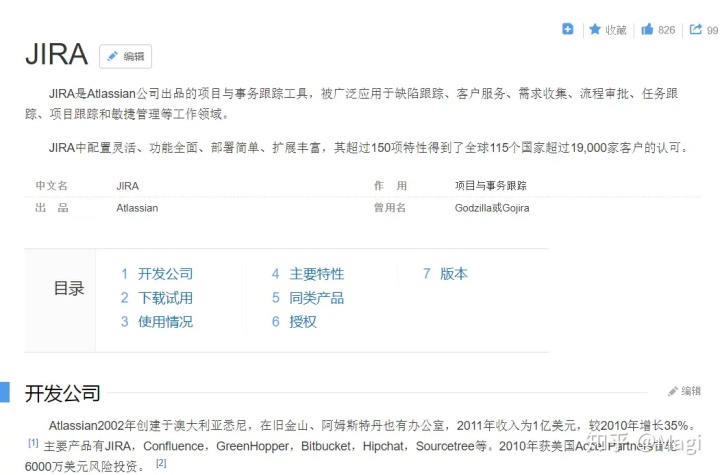This screenshot has width=720, height=475.
Task: Click the paragraph starting Atlassian2002年创建
Action: click(360, 446)
